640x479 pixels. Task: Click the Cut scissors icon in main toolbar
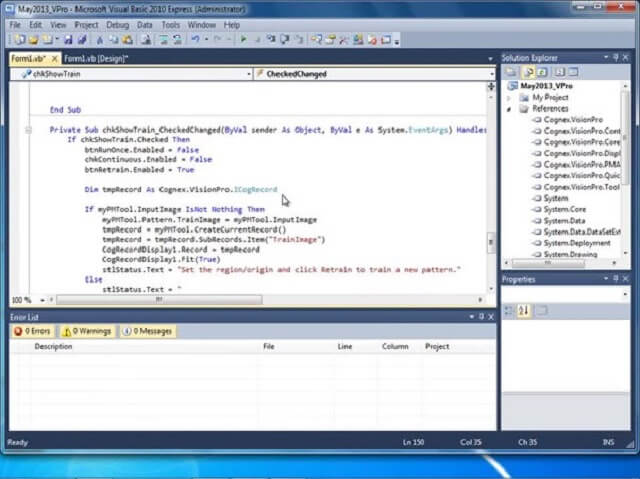[99, 40]
